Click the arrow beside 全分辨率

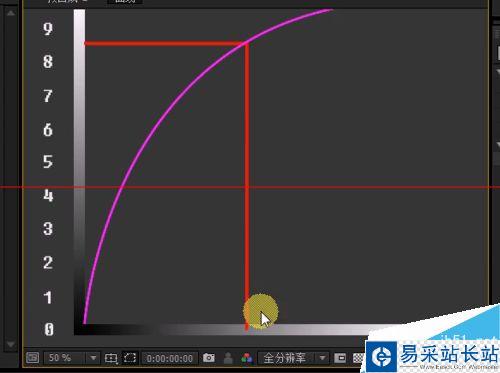322,358
